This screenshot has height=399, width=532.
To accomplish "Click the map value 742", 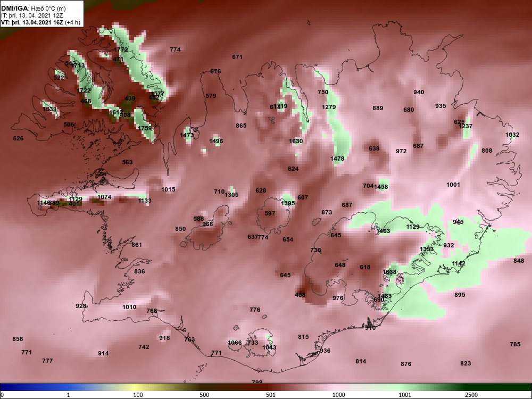I will tap(144, 347).
